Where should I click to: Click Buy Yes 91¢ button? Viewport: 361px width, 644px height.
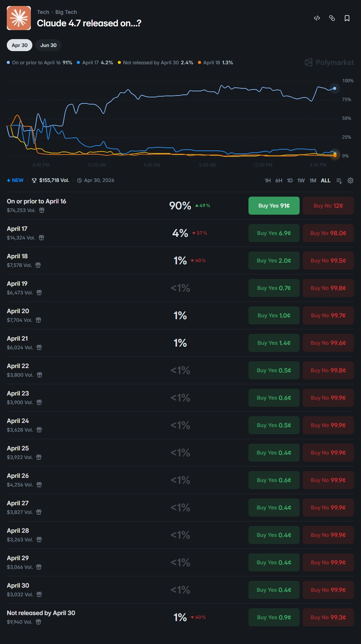coord(274,206)
